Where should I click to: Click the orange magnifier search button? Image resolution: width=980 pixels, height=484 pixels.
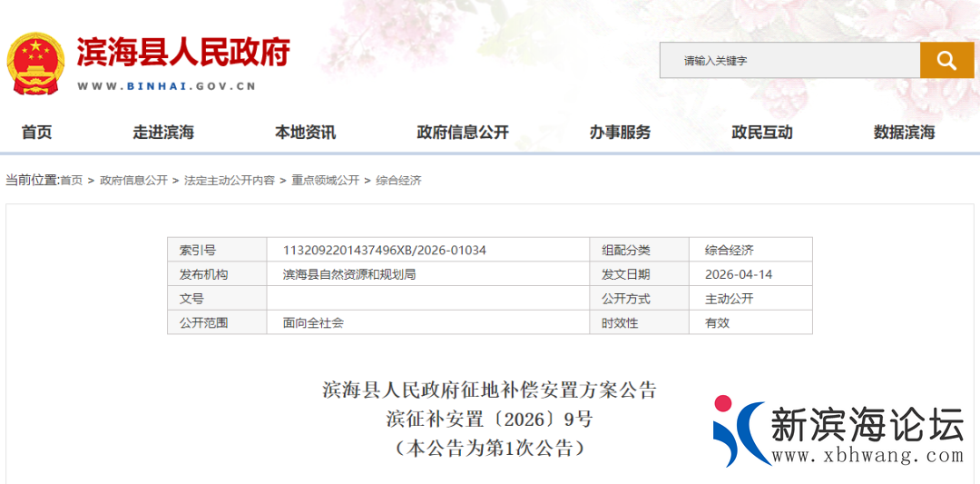[x=946, y=60]
